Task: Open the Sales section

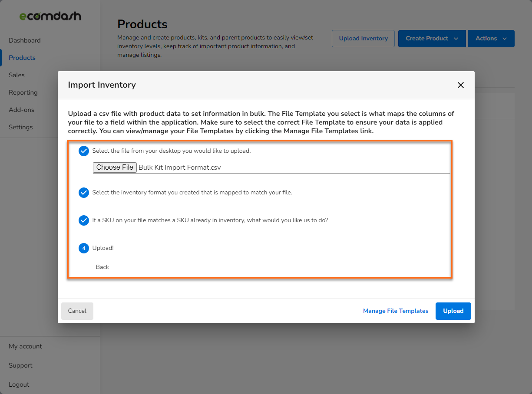Action: [17, 75]
